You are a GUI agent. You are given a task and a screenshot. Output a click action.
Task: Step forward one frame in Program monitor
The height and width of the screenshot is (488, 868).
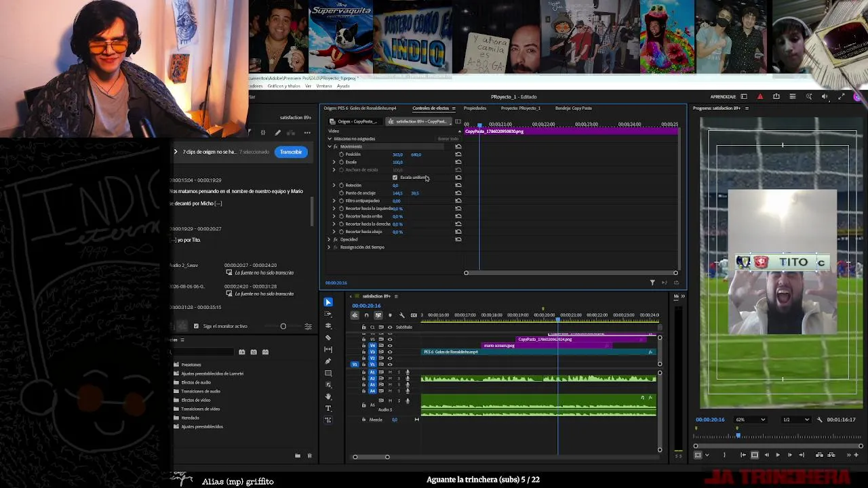789,455
